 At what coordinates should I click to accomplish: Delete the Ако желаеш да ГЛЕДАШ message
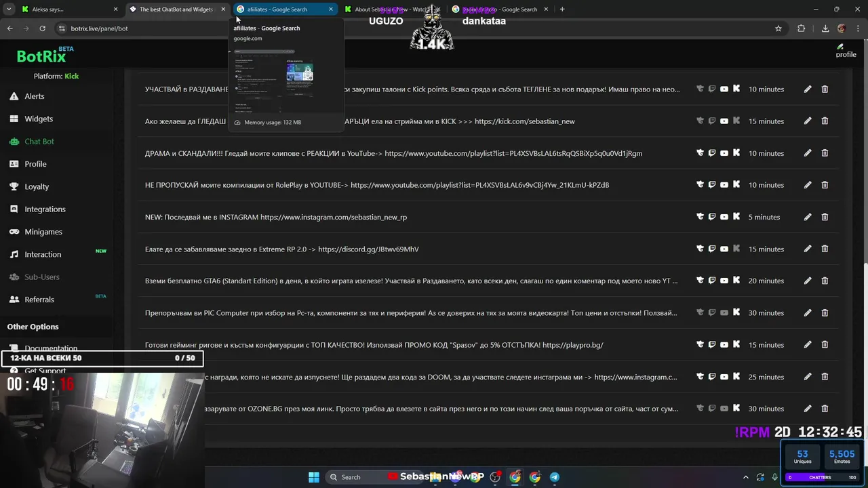click(x=825, y=121)
